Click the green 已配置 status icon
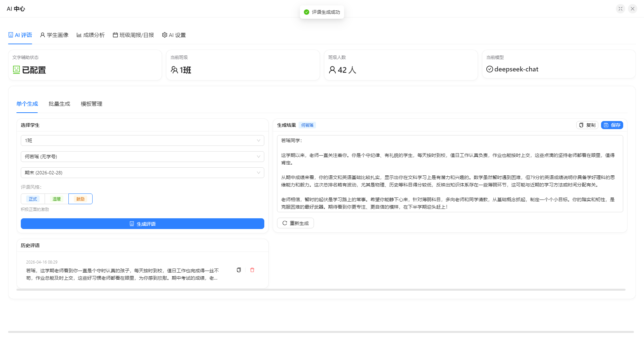 click(x=16, y=70)
